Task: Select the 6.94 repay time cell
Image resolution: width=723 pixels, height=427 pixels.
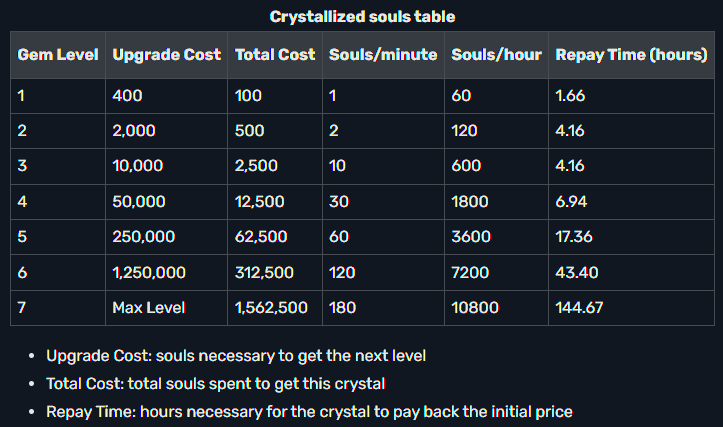Action: pyautogui.click(x=570, y=202)
